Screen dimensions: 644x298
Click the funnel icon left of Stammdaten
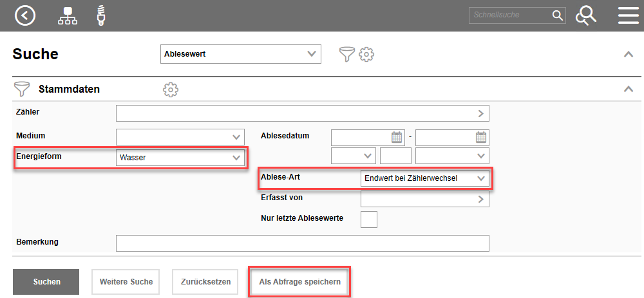click(22, 89)
